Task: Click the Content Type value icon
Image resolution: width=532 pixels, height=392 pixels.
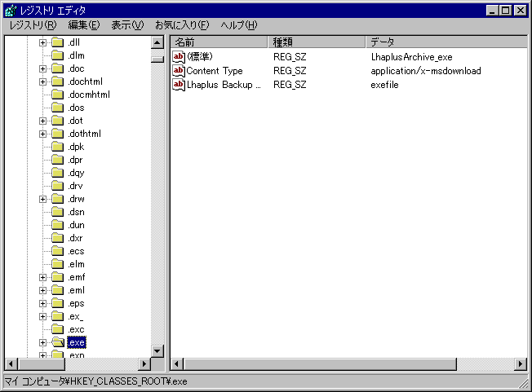Action: (x=179, y=71)
